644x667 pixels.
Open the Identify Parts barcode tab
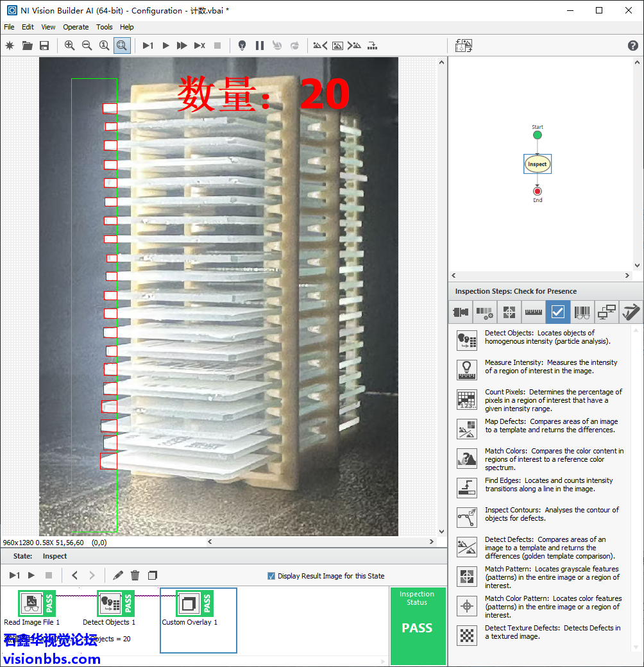tap(582, 312)
